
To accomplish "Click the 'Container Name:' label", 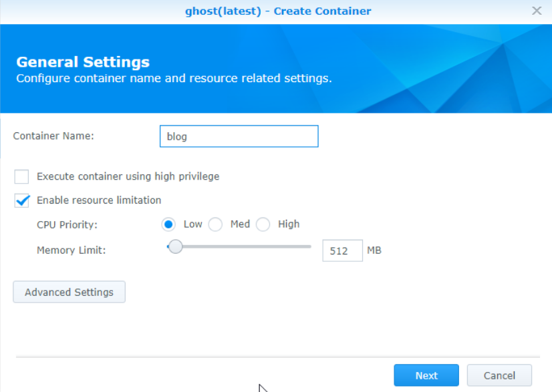I will click(x=53, y=136).
